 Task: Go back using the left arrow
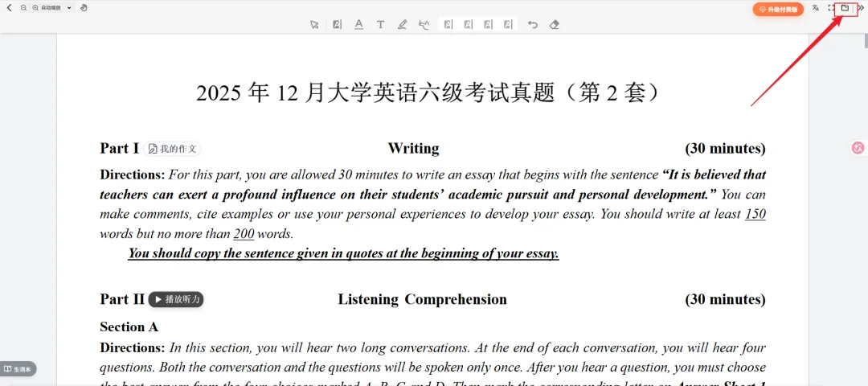(9, 8)
